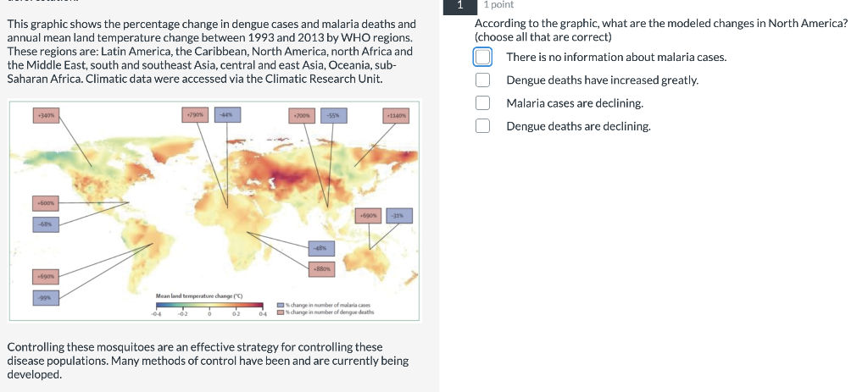Click the +790% label box on map

pos(196,115)
